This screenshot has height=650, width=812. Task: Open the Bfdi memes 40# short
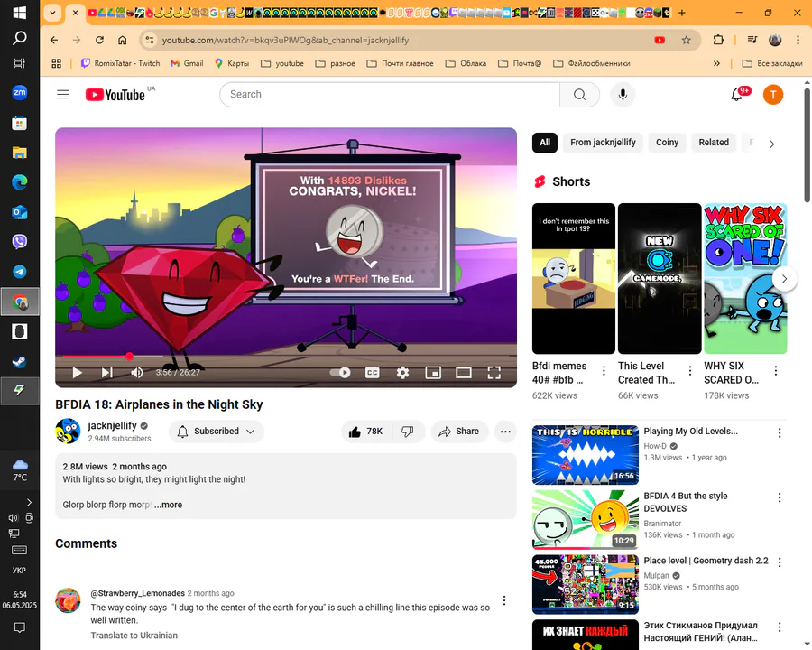(574, 279)
